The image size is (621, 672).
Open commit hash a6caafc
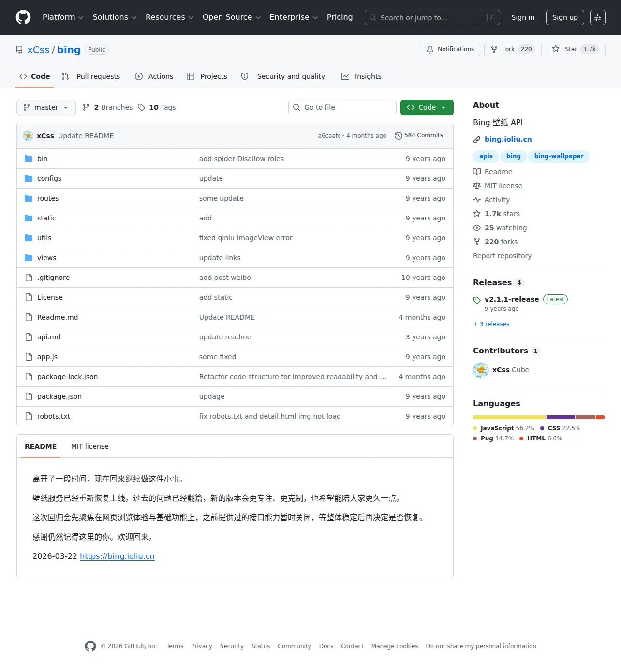[329, 136]
